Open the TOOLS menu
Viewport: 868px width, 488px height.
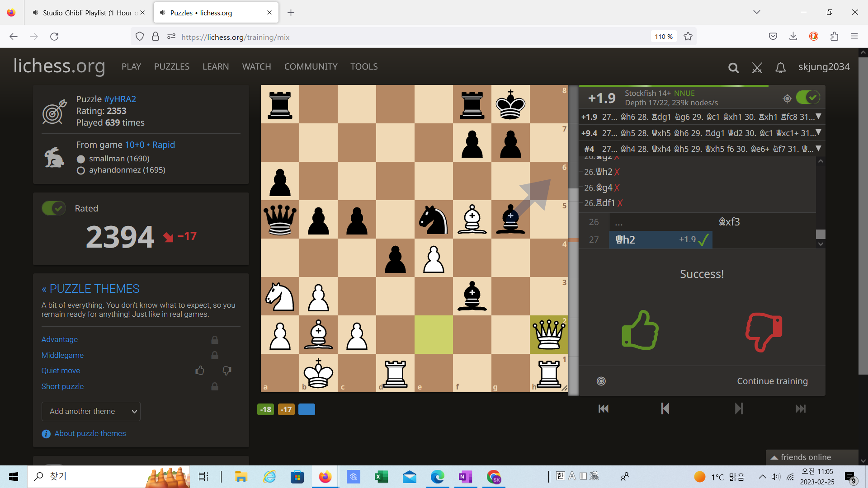[x=364, y=66]
